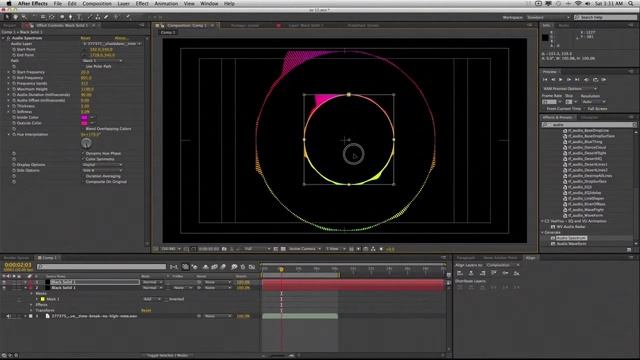Open the Display Options dropdown
This screenshot has width=640, height=360.
click(102, 165)
